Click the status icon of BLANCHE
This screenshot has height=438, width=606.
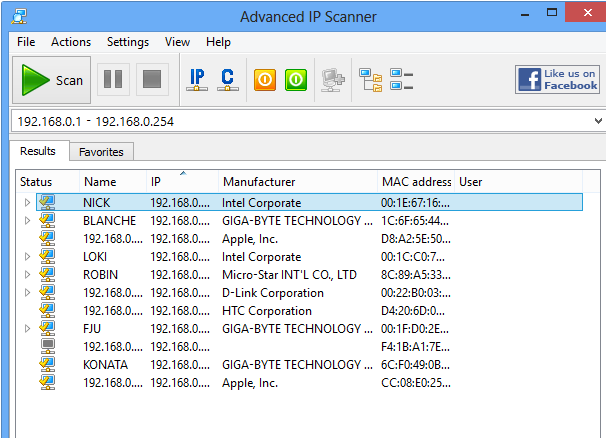point(47,220)
